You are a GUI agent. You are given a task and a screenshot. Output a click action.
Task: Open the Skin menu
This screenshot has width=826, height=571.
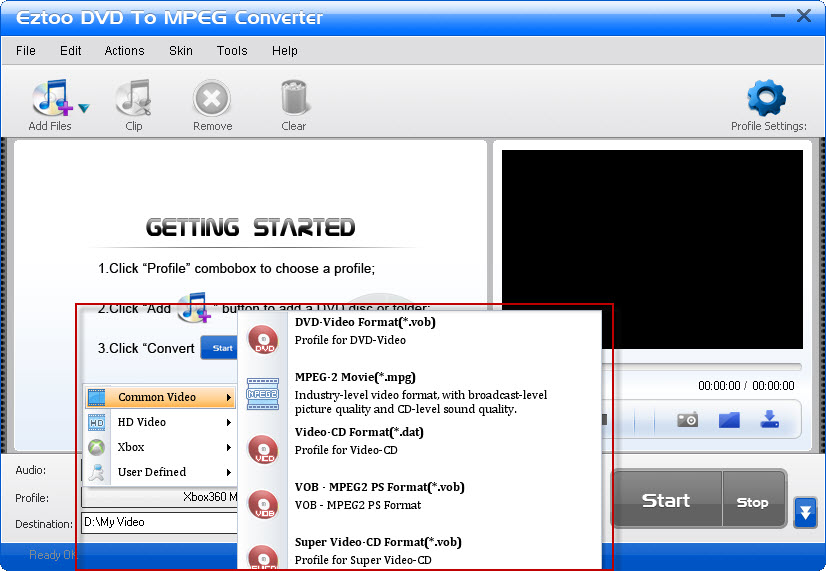click(181, 51)
